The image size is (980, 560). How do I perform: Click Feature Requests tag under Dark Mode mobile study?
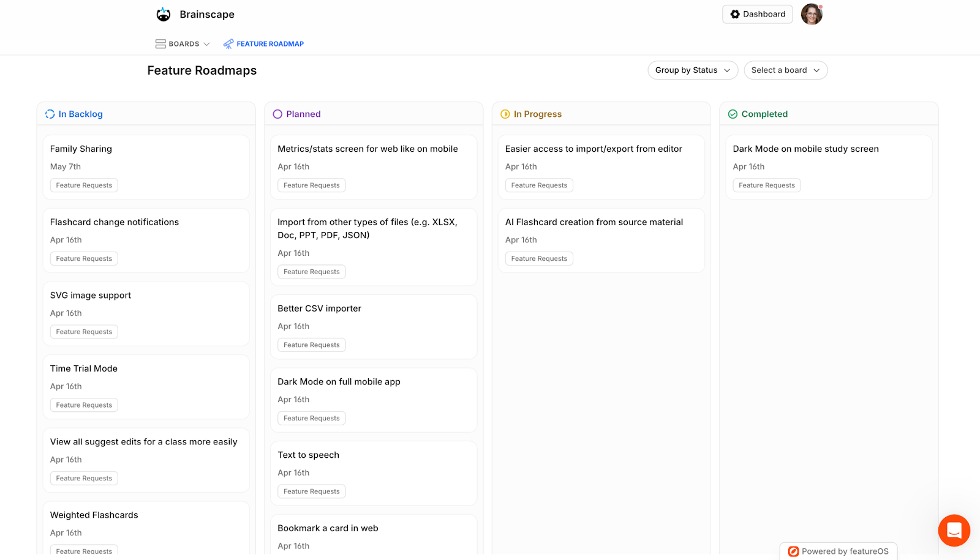tap(767, 185)
